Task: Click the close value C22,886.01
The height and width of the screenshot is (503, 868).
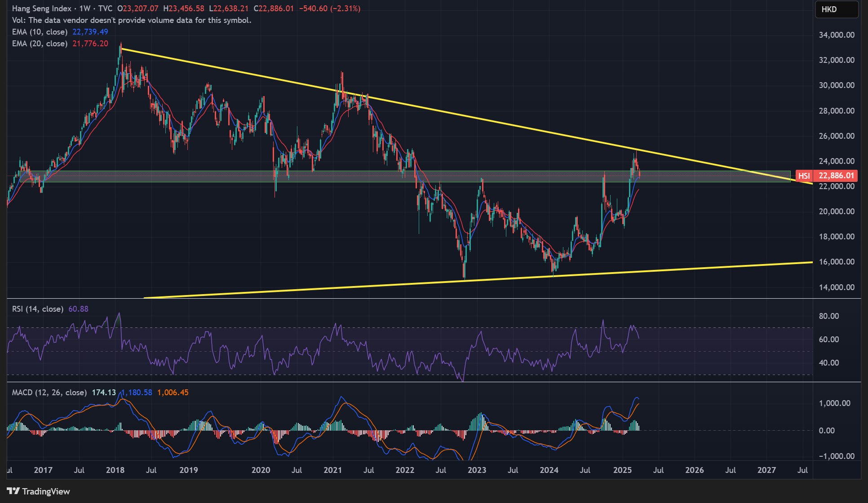Action: click(274, 9)
